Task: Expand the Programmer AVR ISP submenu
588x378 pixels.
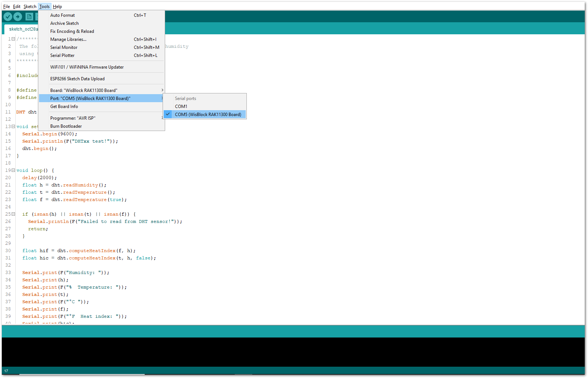Action: (102, 118)
